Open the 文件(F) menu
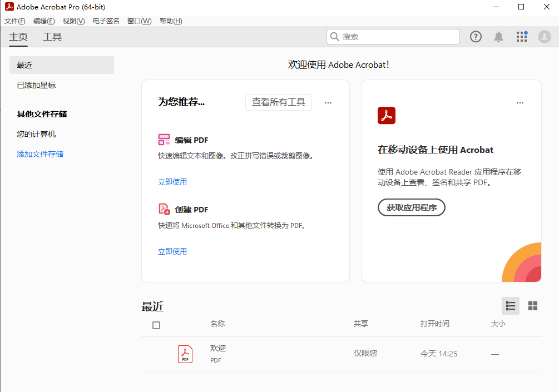This screenshot has height=392, width=559. (14, 21)
